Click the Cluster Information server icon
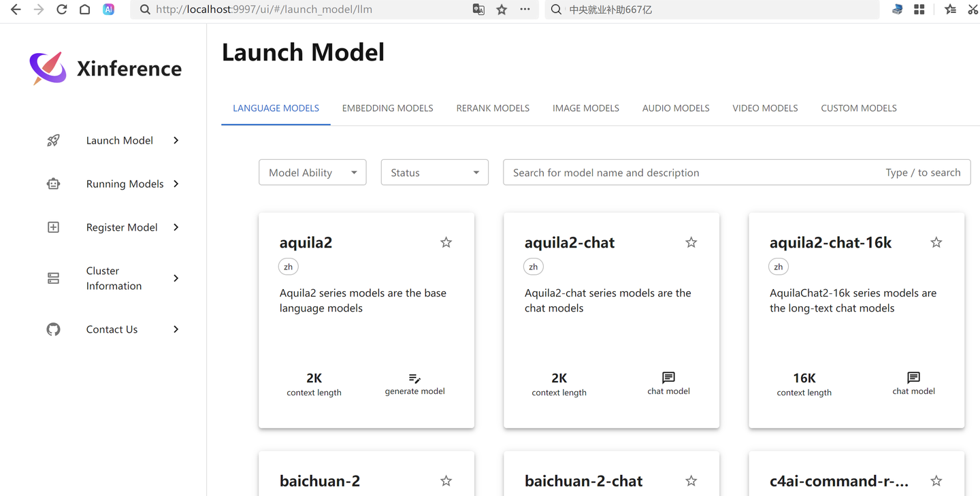 tap(53, 278)
